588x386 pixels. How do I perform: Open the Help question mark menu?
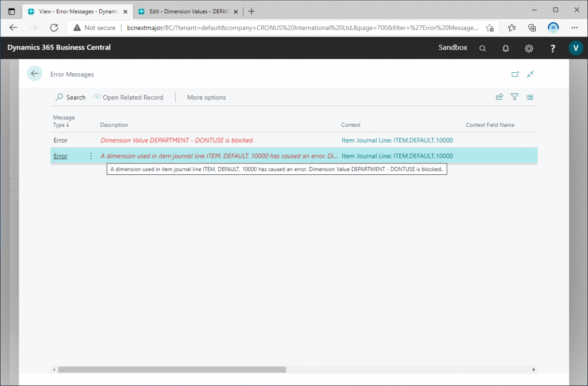click(552, 48)
